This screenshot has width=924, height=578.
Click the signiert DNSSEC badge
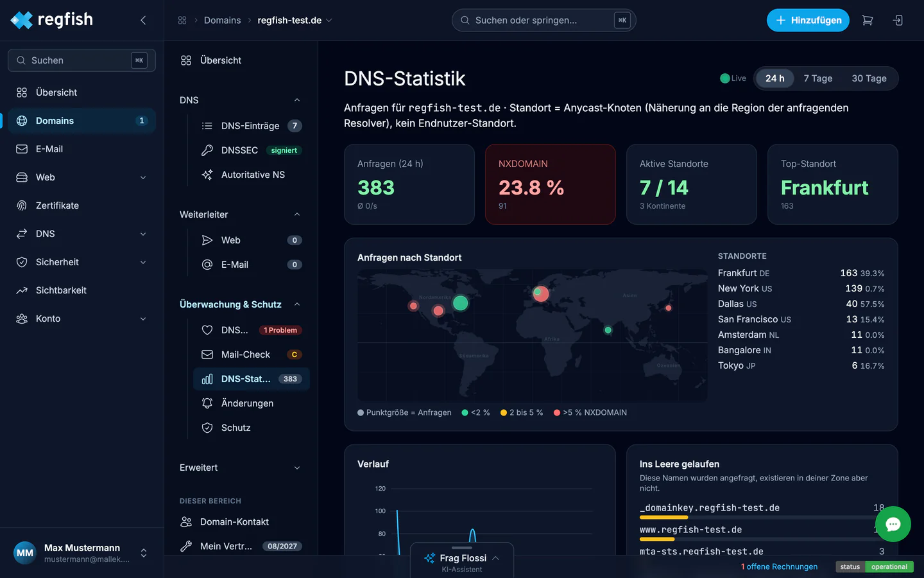[x=284, y=150]
